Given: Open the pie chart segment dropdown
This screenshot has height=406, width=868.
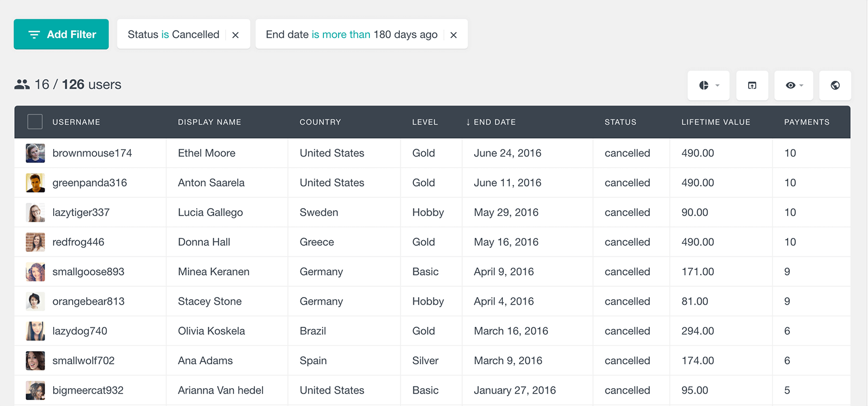Looking at the screenshot, I should [709, 85].
